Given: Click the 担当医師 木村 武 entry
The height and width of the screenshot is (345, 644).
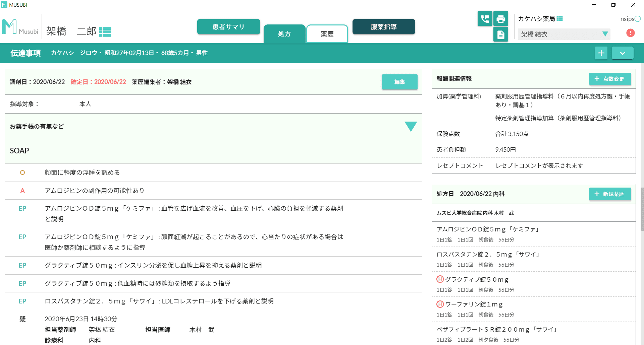Looking at the screenshot, I should coord(180,330).
